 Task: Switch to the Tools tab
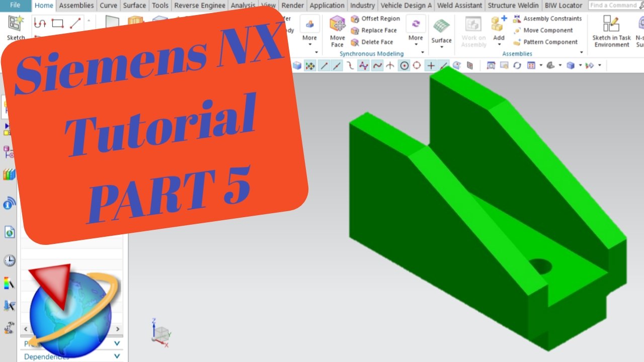point(160,6)
